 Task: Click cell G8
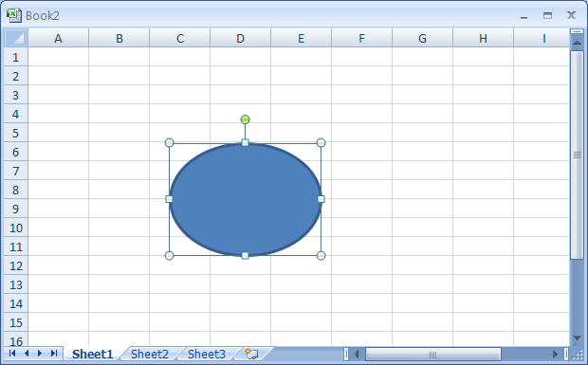pyautogui.click(x=423, y=190)
